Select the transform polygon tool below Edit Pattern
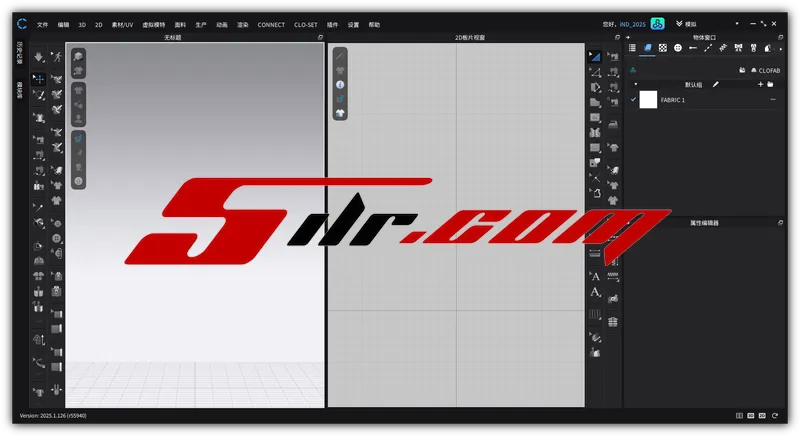800x436 pixels. pos(595,72)
